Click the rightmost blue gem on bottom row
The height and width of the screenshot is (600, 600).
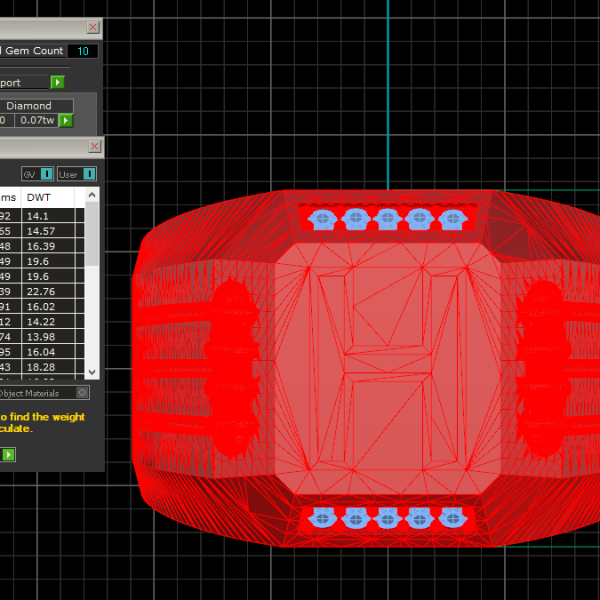(452, 517)
